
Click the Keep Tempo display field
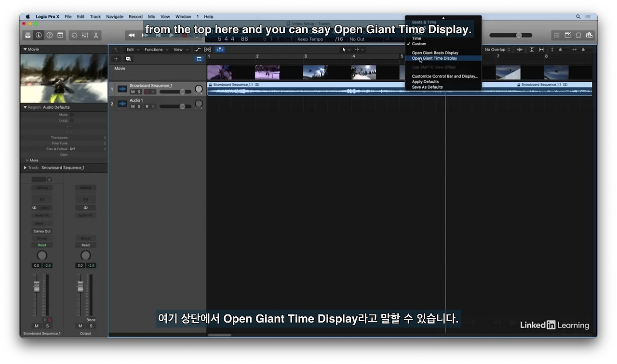(310, 39)
